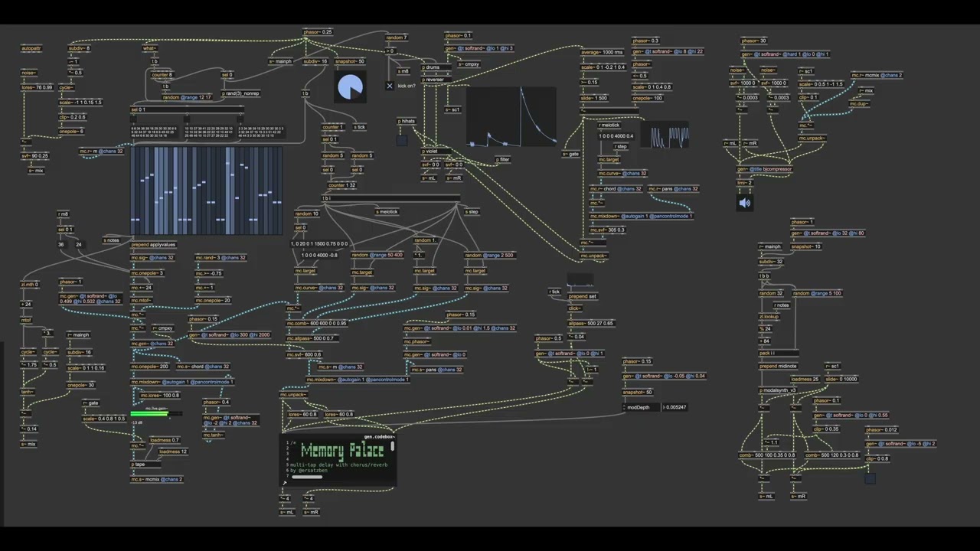Select the 'prepend set' object

click(x=583, y=297)
